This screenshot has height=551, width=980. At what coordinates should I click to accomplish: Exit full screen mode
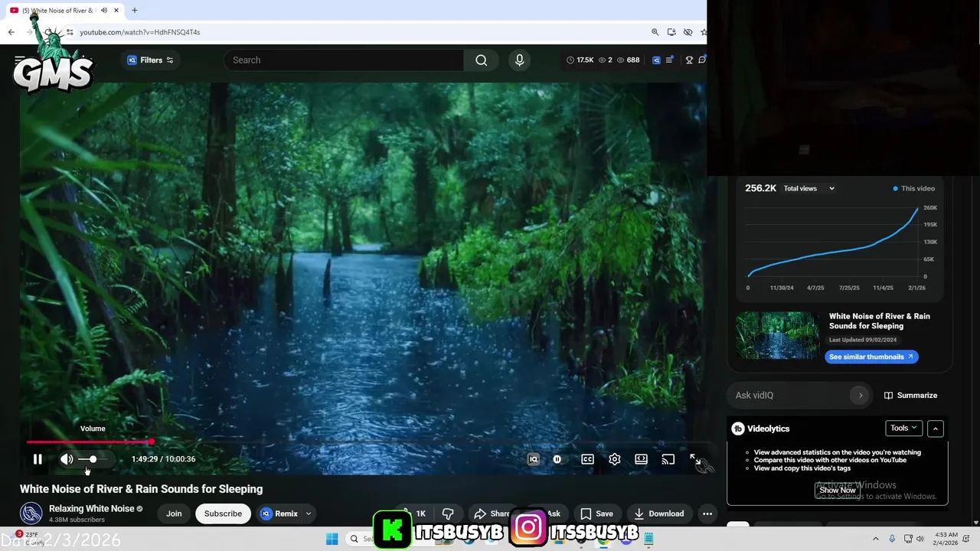(694, 459)
